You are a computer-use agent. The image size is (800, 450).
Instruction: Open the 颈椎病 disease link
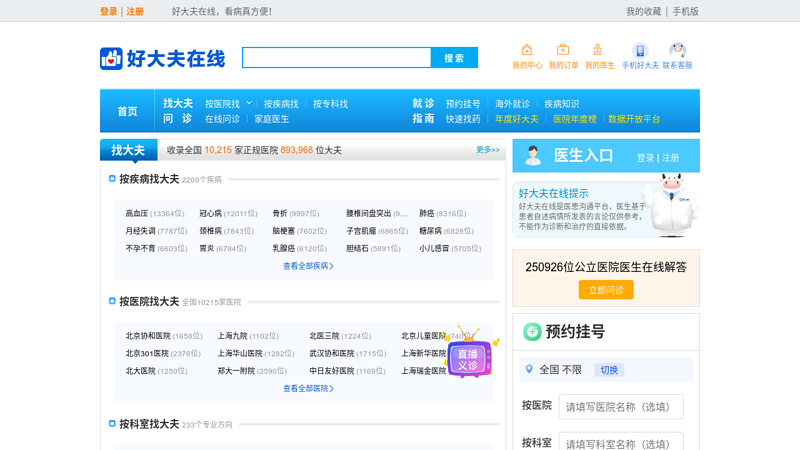(x=211, y=231)
